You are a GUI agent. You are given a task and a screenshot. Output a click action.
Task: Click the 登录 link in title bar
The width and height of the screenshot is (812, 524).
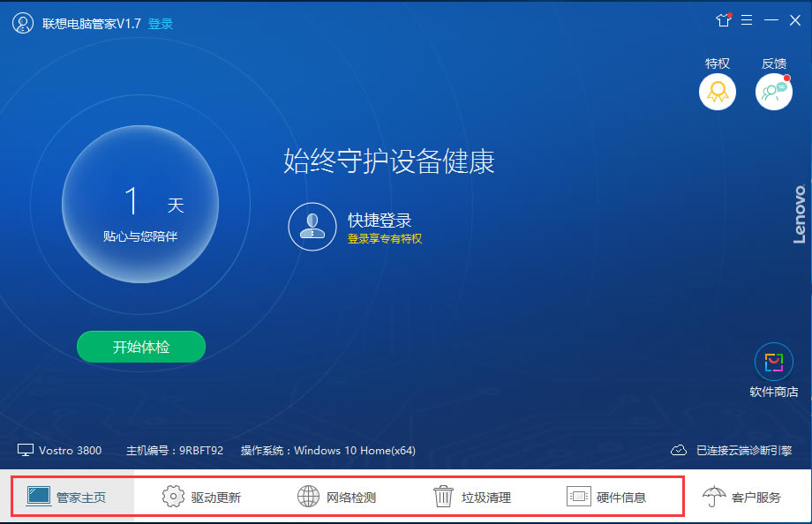tap(161, 24)
